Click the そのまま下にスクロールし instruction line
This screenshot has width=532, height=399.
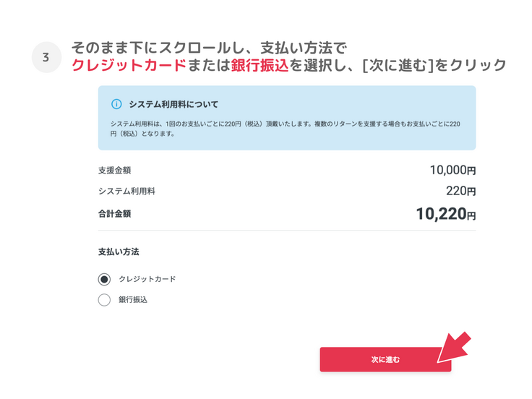coord(210,48)
